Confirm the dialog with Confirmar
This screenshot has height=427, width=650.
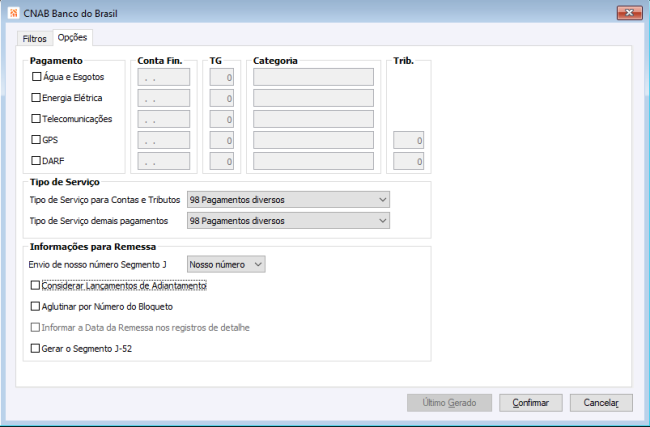tap(531, 403)
